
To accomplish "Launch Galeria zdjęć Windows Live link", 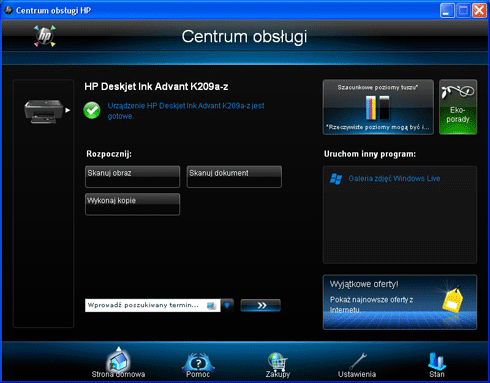I will [394, 178].
